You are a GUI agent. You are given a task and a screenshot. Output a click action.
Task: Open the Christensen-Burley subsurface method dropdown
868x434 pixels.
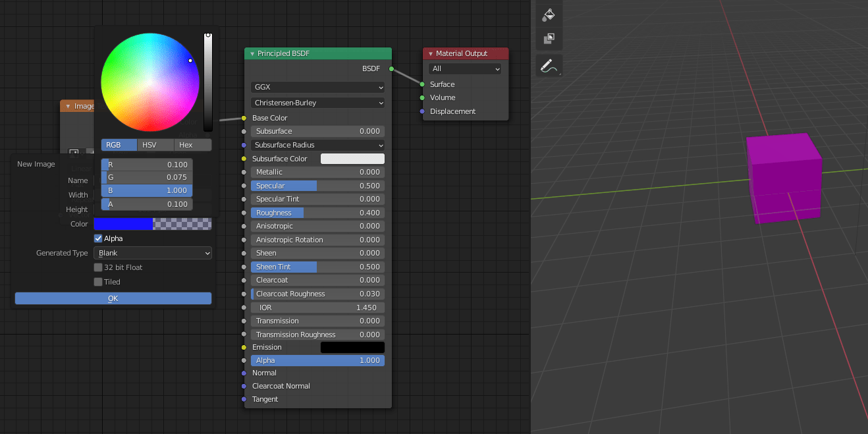click(317, 103)
